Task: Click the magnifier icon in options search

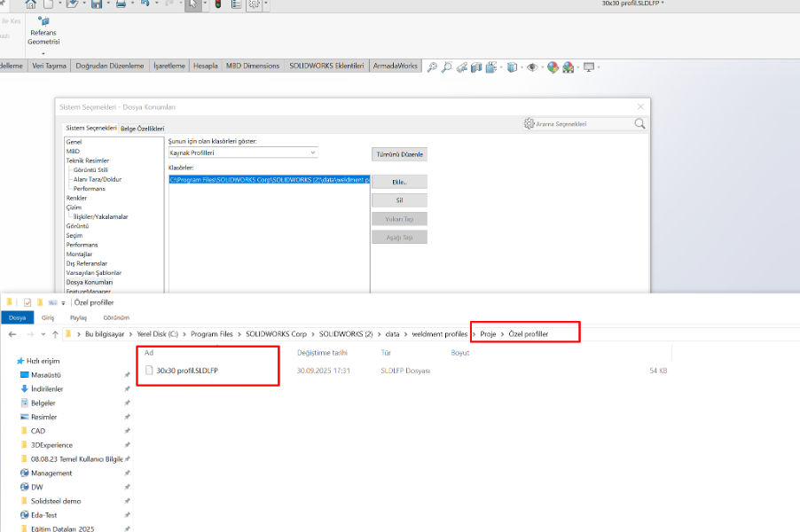Action: (x=639, y=123)
